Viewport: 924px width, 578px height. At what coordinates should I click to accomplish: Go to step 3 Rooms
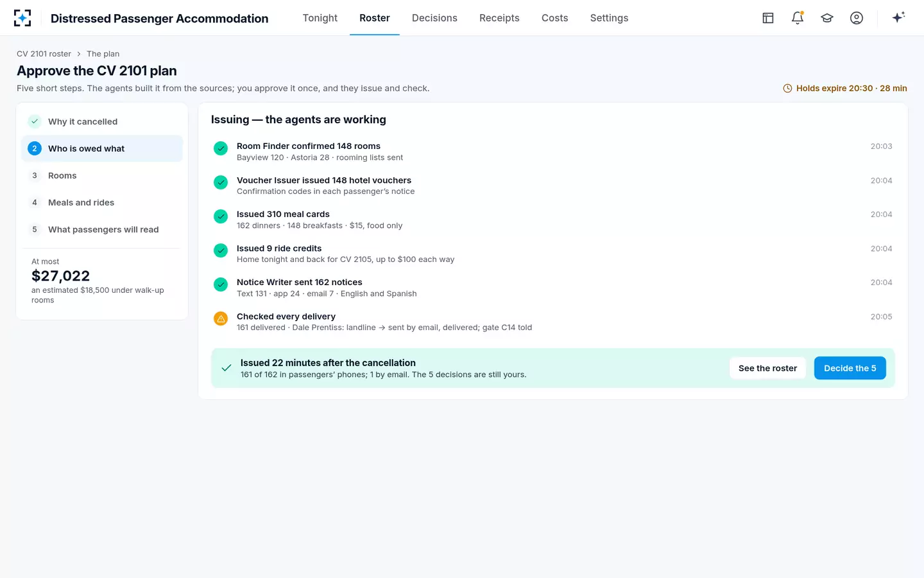102,175
